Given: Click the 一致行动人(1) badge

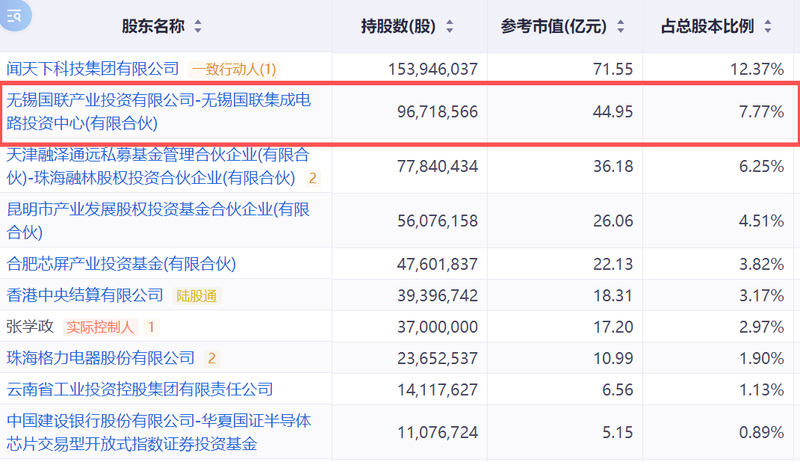Looking at the screenshot, I should point(234,69).
